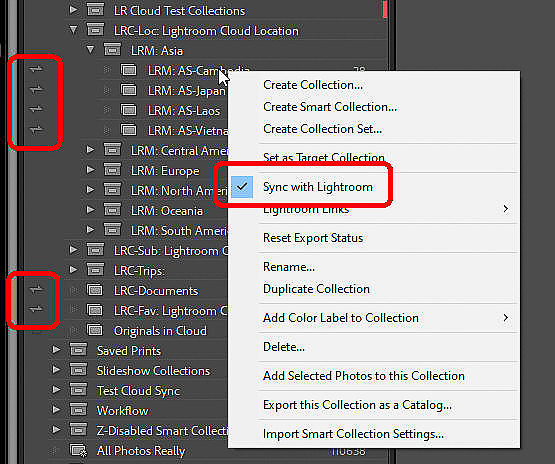
Task: Select the Saved Prints collection set icon
Action: tap(78, 350)
